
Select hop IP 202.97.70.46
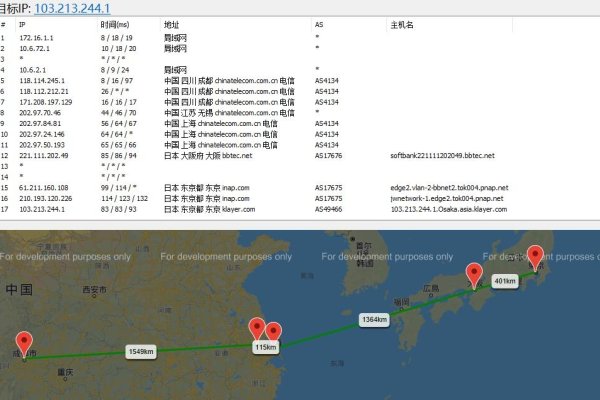pyautogui.click(x=40, y=113)
